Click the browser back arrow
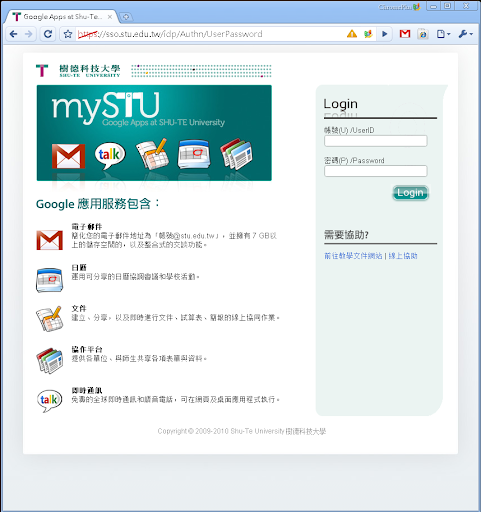 (x=13, y=34)
